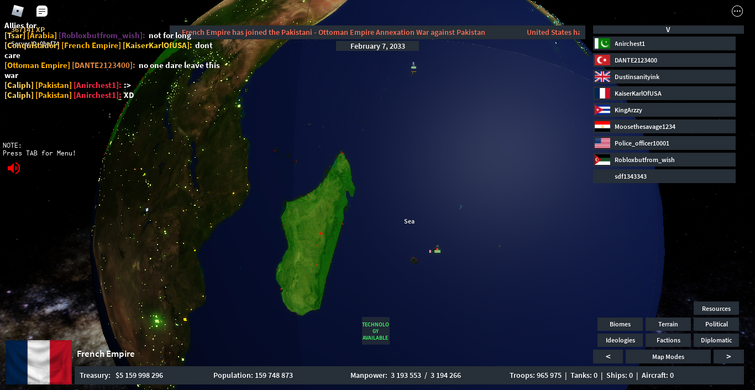Click the Turkish flag beside DANTE2123400
Screen dimensions: 755x390
click(x=602, y=60)
